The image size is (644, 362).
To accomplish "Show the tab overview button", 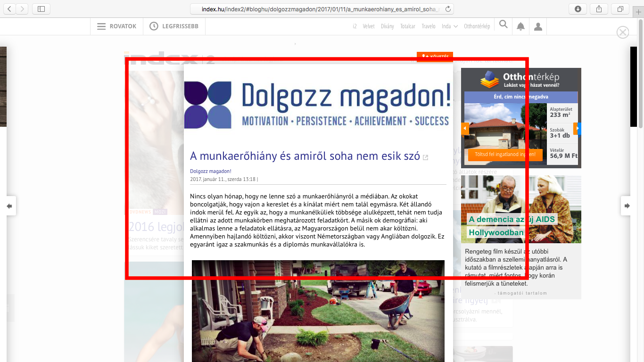I will click(x=620, y=8).
